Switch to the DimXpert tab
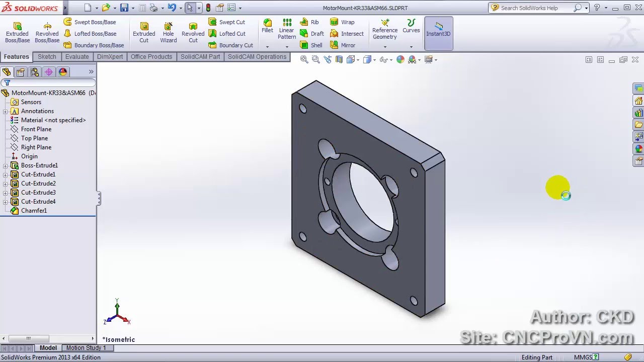The height and width of the screenshot is (362, 644). [x=110, y=57]
